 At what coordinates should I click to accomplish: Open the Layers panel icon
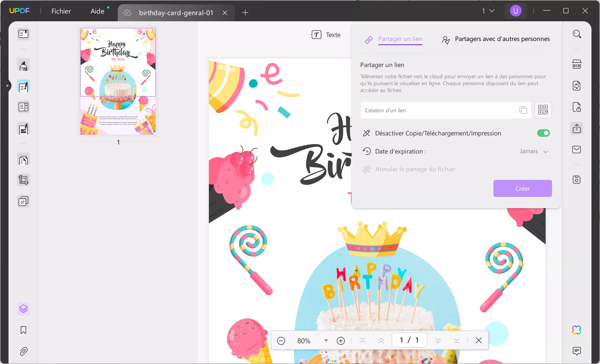coord(23,309)
